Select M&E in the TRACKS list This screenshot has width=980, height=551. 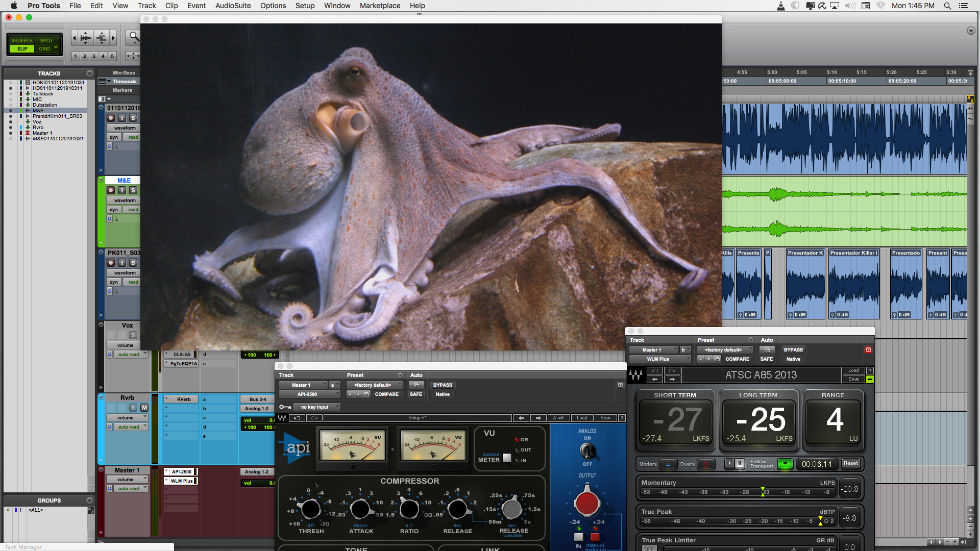point(38,111)
